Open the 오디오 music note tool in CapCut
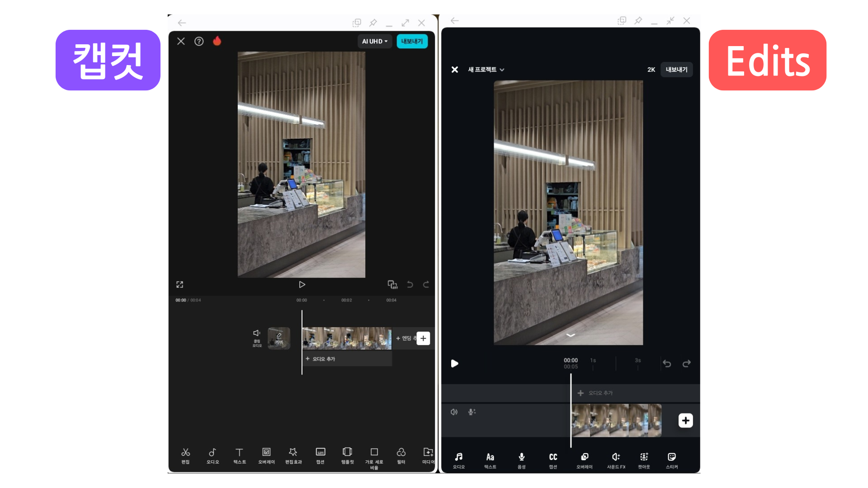868x488 pixels. (x=212, y=455)
